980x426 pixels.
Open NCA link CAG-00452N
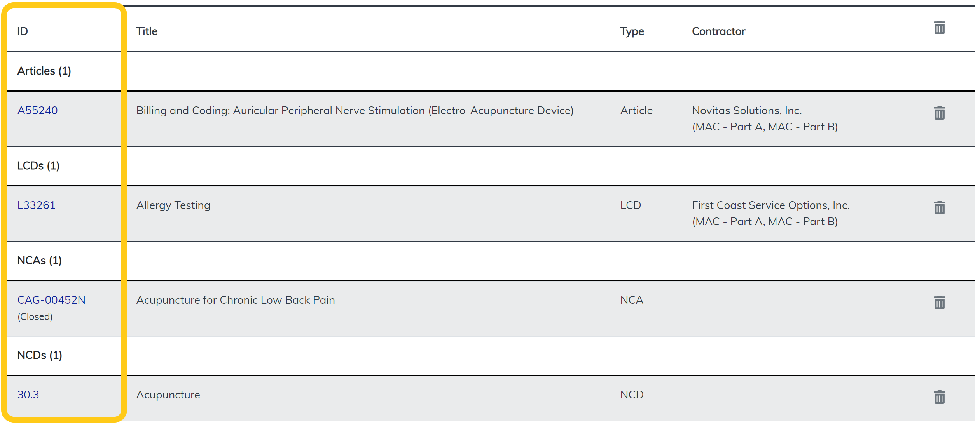coord(51,300)
